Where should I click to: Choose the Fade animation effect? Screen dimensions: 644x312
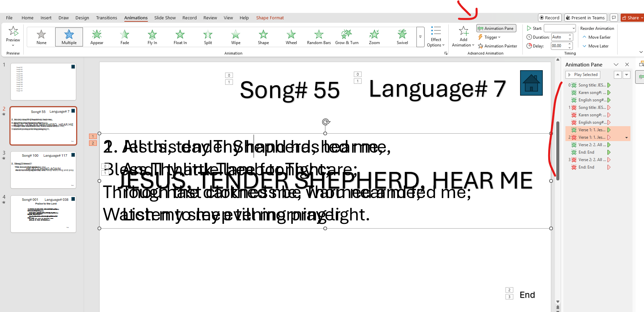click(125, 37)
